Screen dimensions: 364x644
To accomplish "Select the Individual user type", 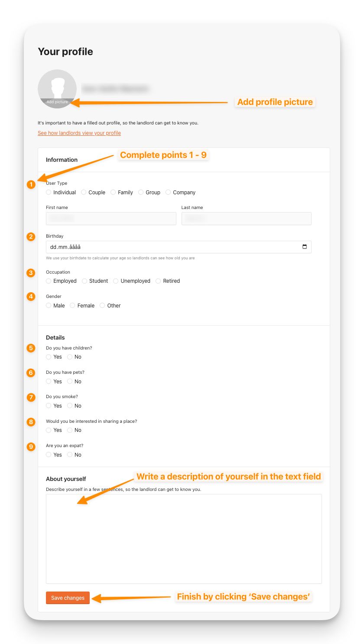I will pos(49,193).
